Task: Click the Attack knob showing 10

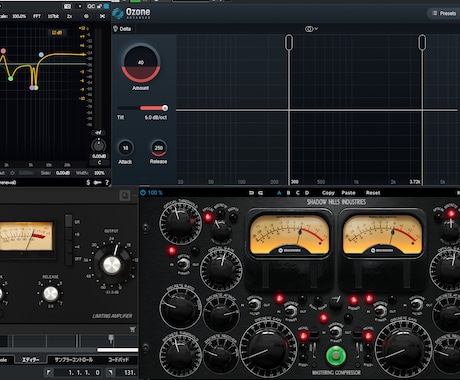Action: [125, 148]
